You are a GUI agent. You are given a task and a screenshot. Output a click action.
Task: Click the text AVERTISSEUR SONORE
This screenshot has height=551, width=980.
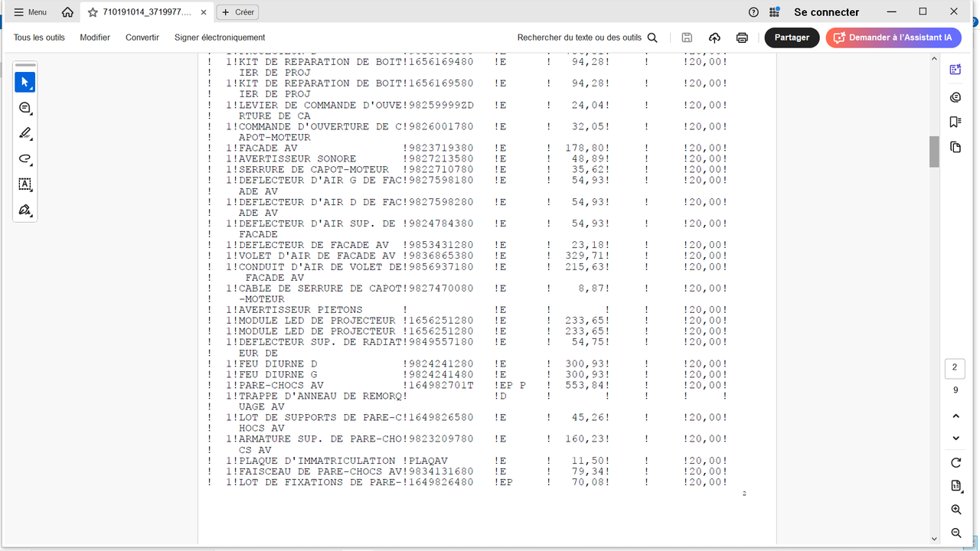click(x=297, y=159)
